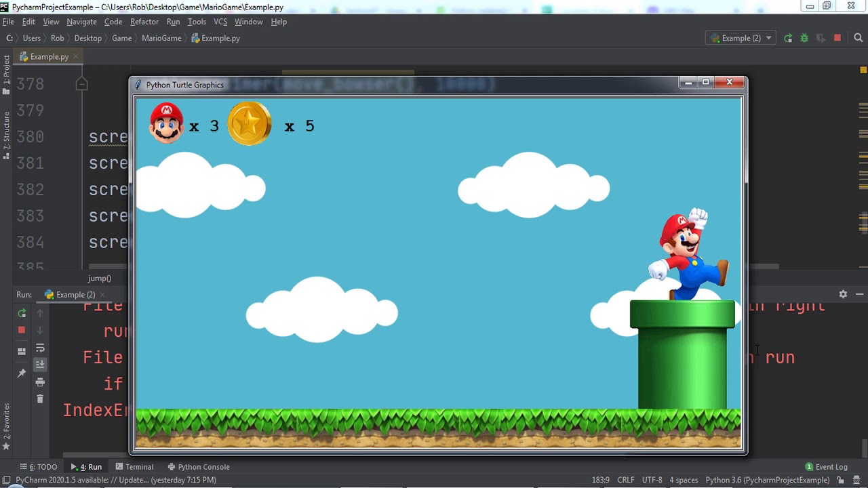Open Python 3.6 interpreter selector

767,480
